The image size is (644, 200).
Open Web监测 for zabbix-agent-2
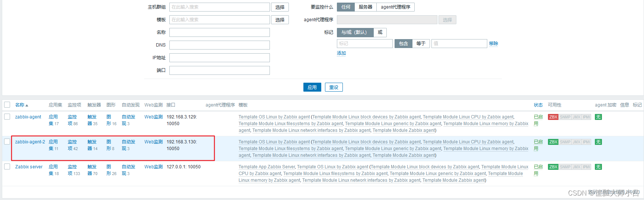tap(153, 142)
